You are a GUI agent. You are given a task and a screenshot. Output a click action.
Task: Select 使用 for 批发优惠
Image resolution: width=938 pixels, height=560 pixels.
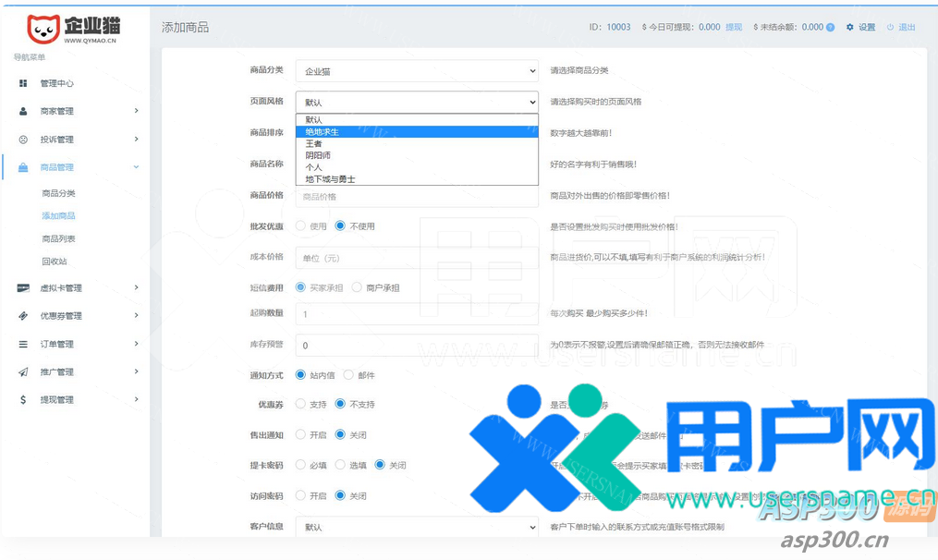point(301,226)
